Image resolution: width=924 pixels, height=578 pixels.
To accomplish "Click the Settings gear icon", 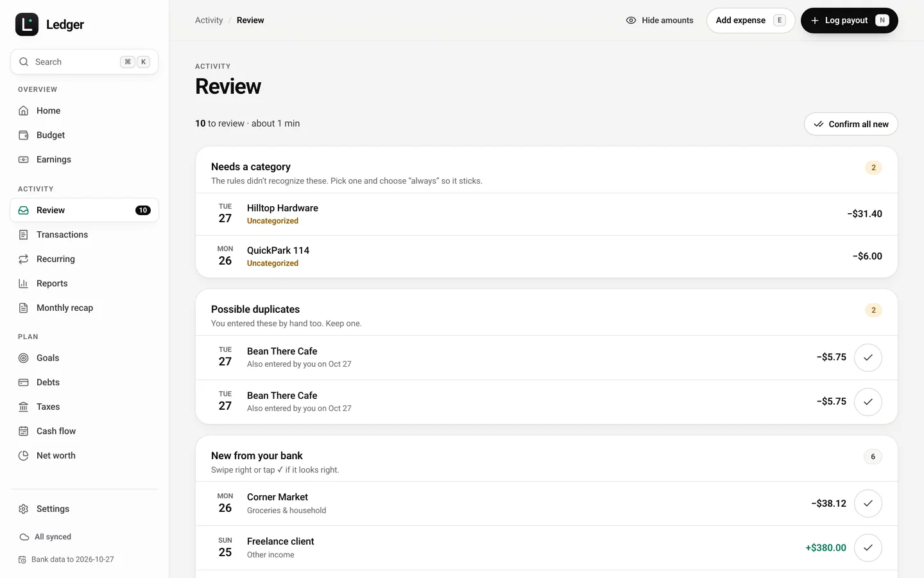I will [x=24, y=509].
